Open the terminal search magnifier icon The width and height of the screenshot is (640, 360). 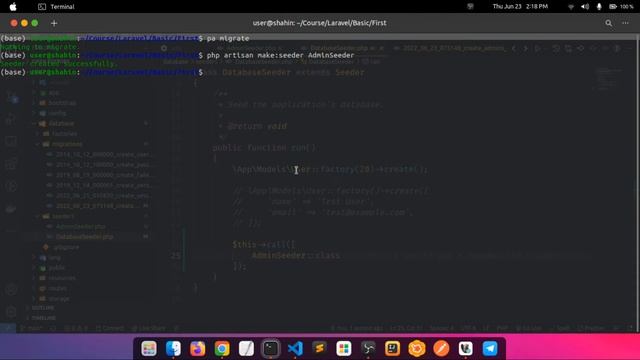[x=609, y=23]
